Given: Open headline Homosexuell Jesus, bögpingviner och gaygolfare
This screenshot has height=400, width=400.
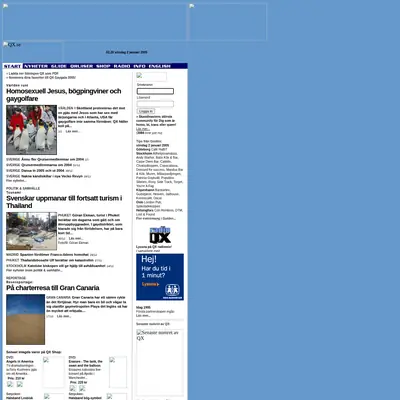Looking at the screenshot, I should click(64, 95).
